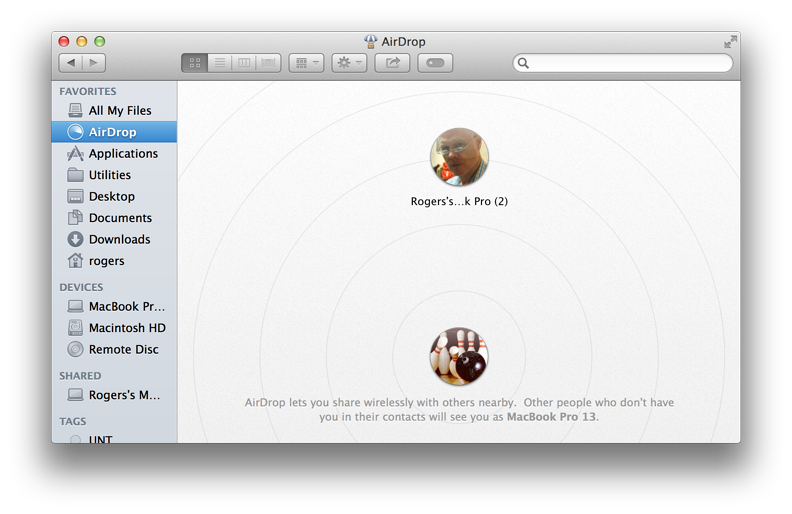
Task: Open Documents in the sidebar
Action: [114, 218]
